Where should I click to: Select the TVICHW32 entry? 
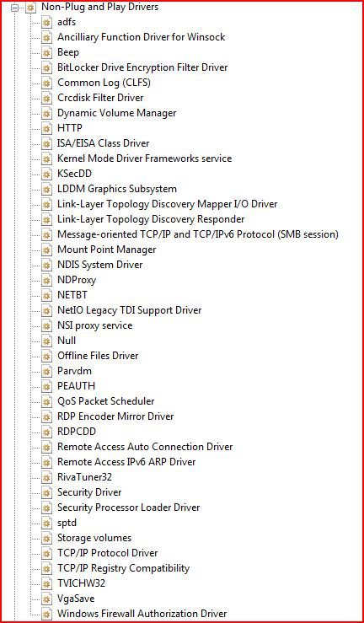[x=82, y=583]
